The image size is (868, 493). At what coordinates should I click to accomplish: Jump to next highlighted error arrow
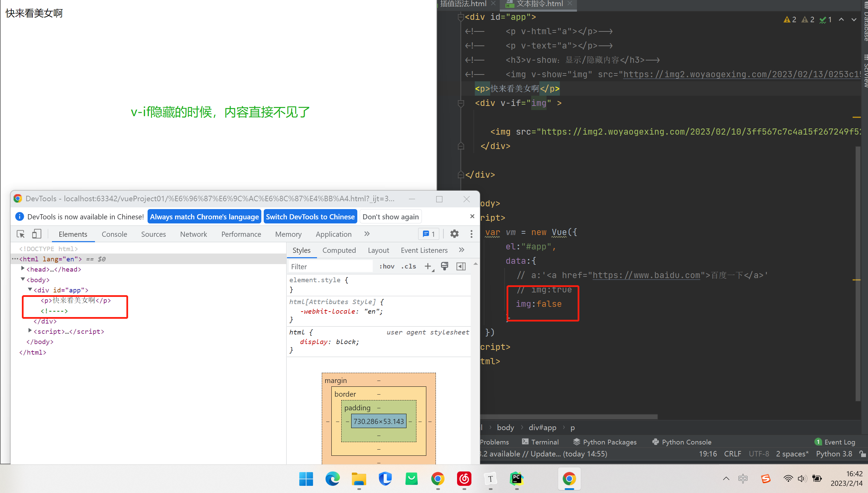coord(854,19)
